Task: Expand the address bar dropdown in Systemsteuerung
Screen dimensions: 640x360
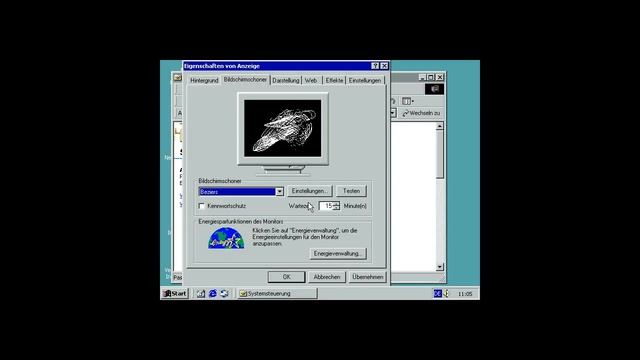Action: pos(393,113)
